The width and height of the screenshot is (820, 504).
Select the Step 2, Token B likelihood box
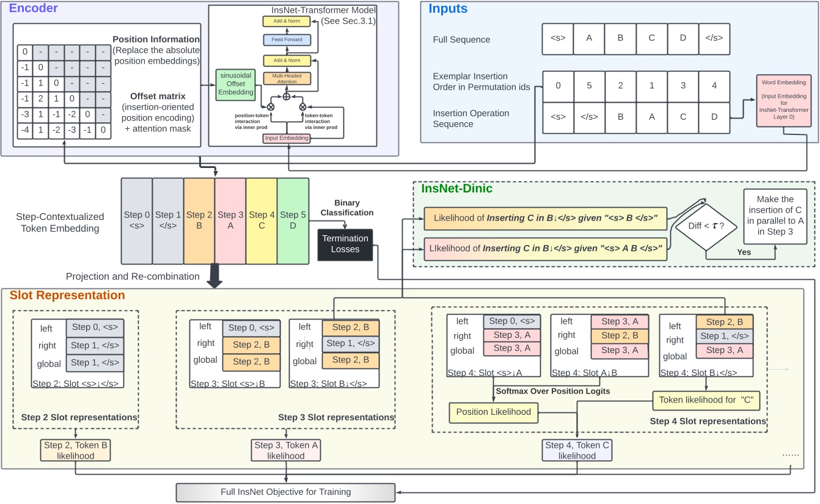coord(76,450)
